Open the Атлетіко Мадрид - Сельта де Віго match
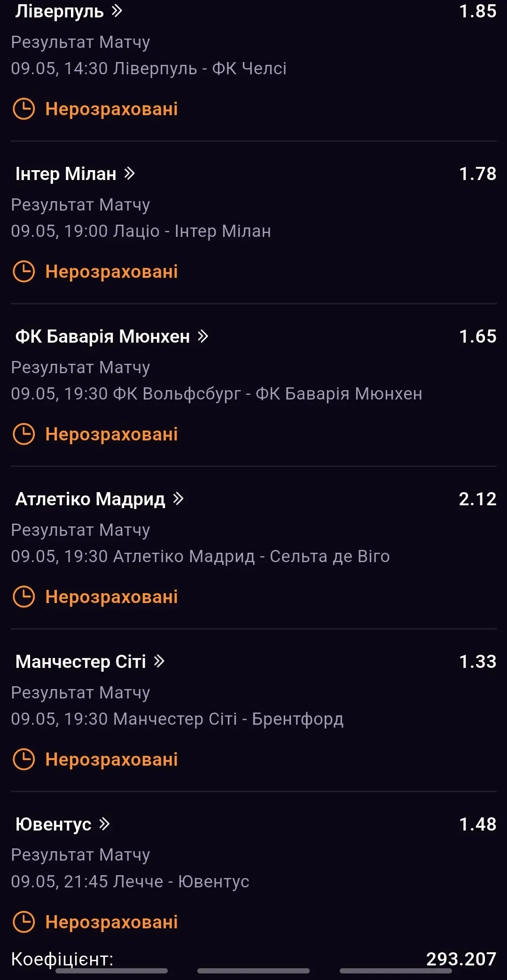Image resolution: width=507 pixels, height=980 pixels. pos(201,557)
